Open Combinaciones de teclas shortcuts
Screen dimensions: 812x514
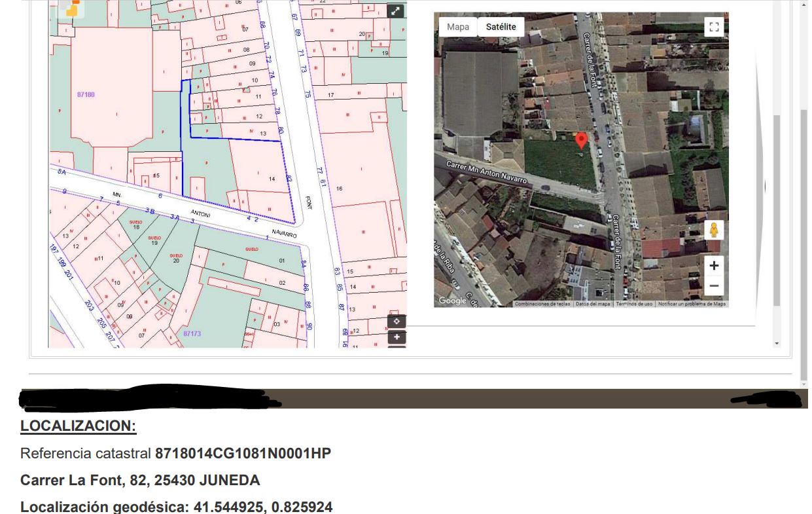pos(543,304)
